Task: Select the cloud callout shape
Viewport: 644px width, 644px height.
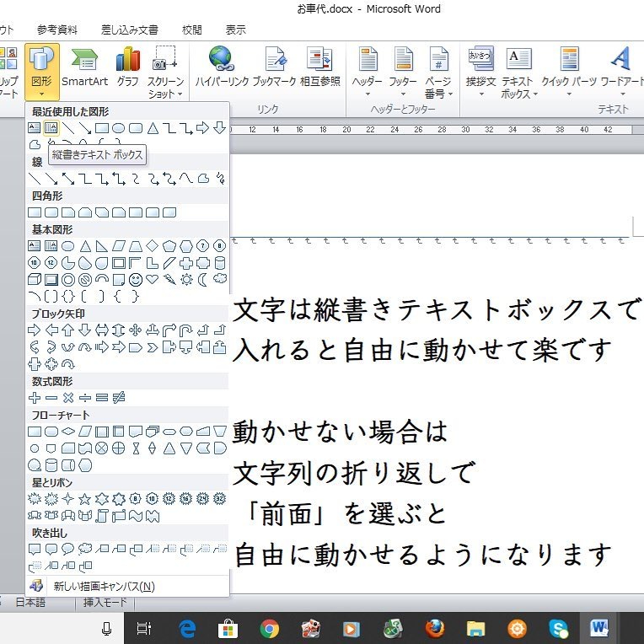Action: 84,549
